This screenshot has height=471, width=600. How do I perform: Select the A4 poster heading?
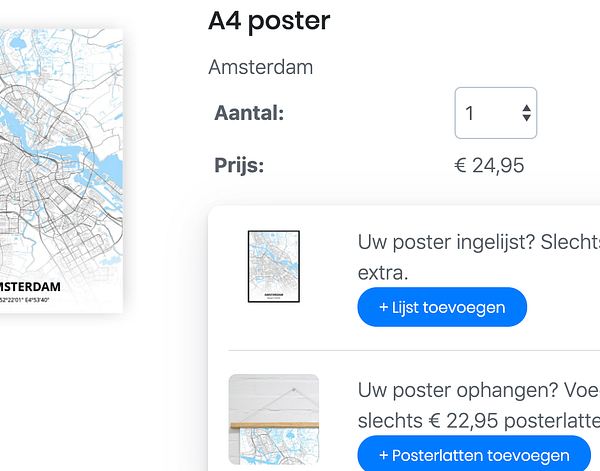(x=269, y=21)
